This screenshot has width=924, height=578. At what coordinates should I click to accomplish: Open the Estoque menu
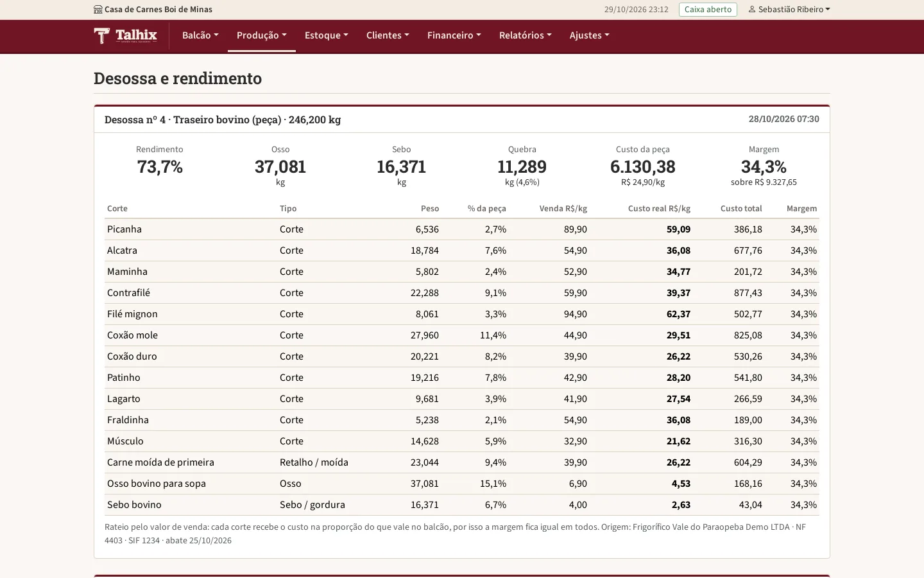(327, 35)
